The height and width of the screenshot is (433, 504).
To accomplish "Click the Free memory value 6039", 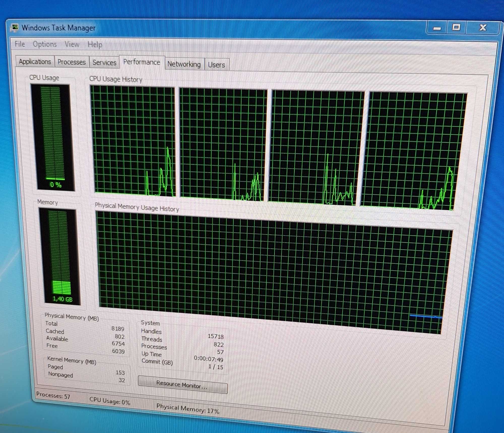I will [118, 351].
